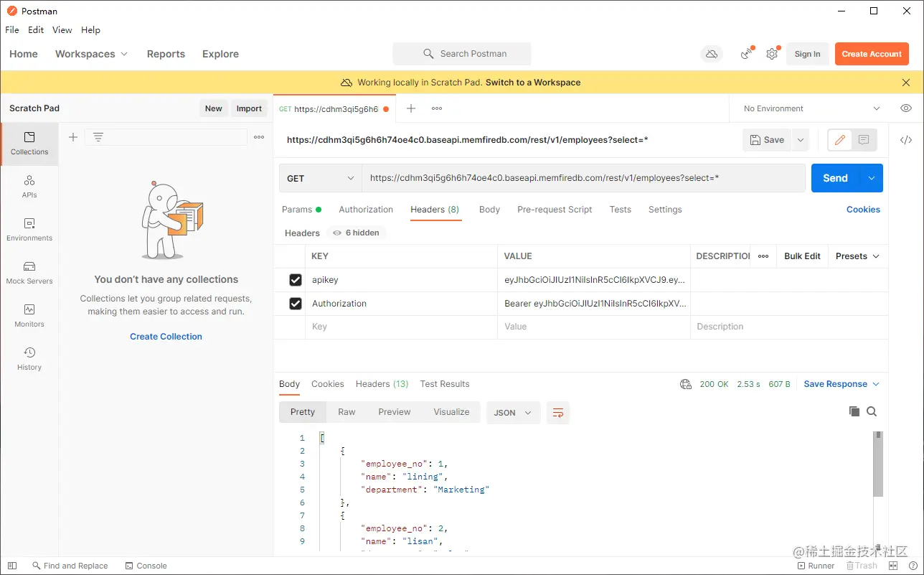Image resolution: width=924 pixels, height=575 pixels.
Task: Uncheck the apikey header checkbox
Action: click(x=295, y=280)
